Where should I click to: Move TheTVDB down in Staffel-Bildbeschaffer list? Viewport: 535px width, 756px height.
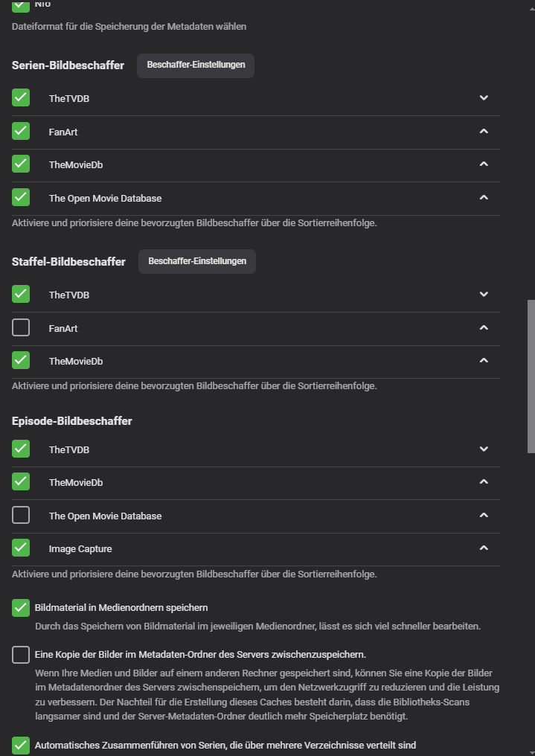484,295
